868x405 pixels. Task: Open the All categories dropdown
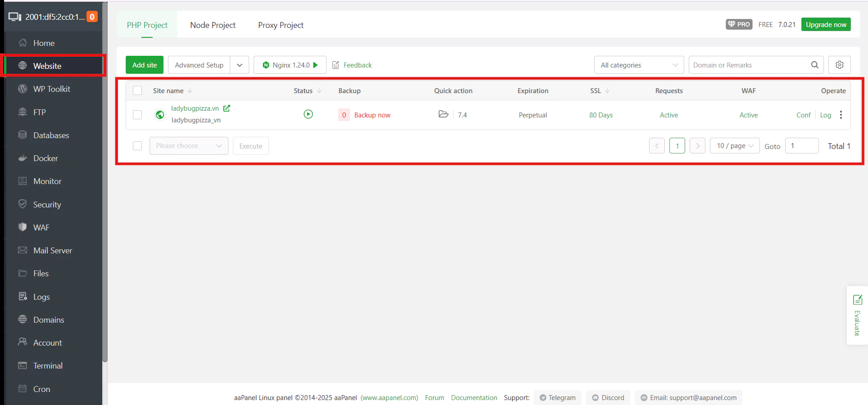click(639, 65)
